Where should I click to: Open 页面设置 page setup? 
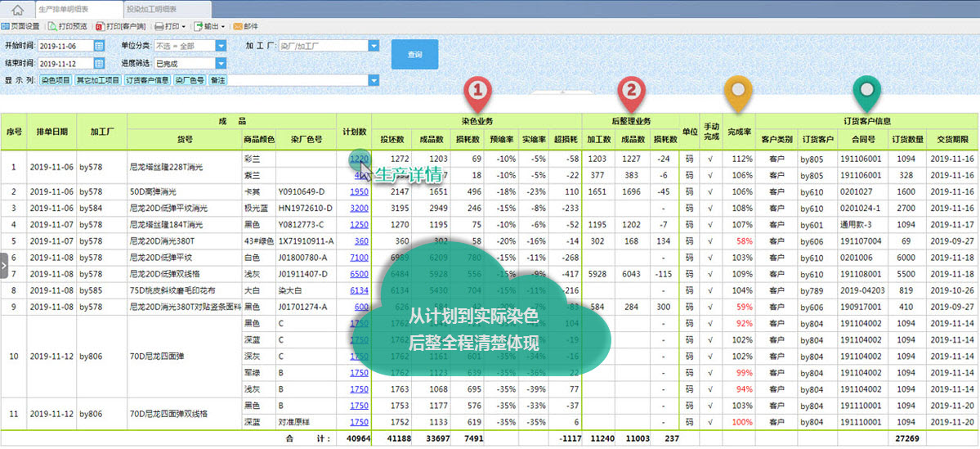(20, 27)
